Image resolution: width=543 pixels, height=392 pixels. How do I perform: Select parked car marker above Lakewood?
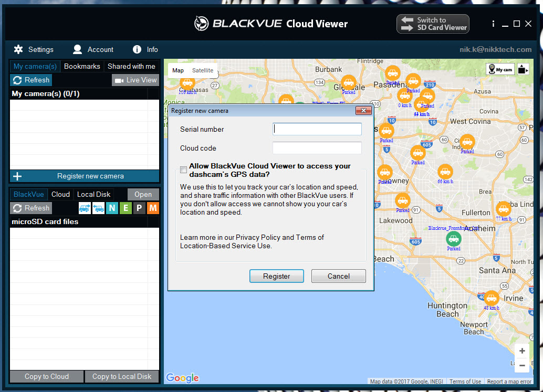402,200
